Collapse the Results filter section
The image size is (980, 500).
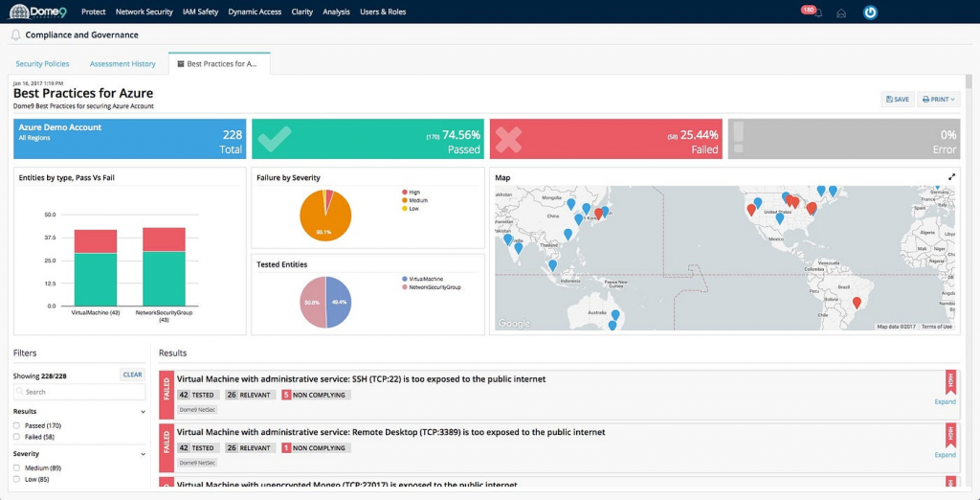coord(143,412)
